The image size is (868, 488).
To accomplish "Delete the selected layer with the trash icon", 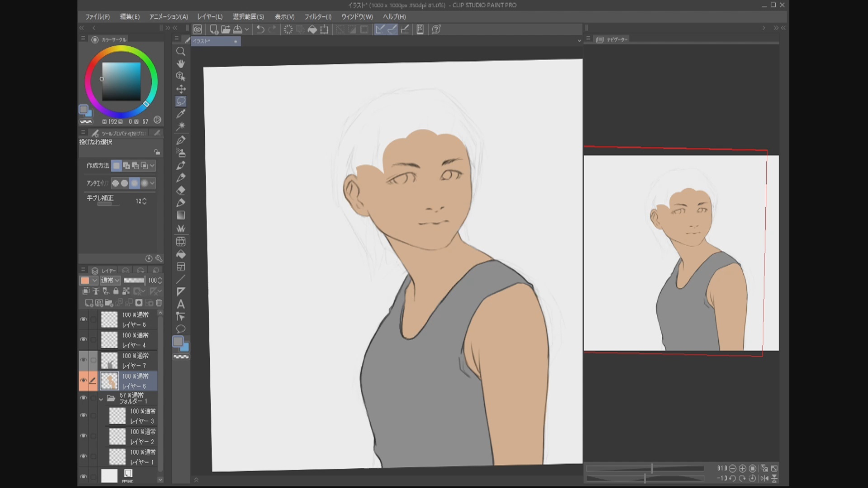I will (x=159, y=303).
